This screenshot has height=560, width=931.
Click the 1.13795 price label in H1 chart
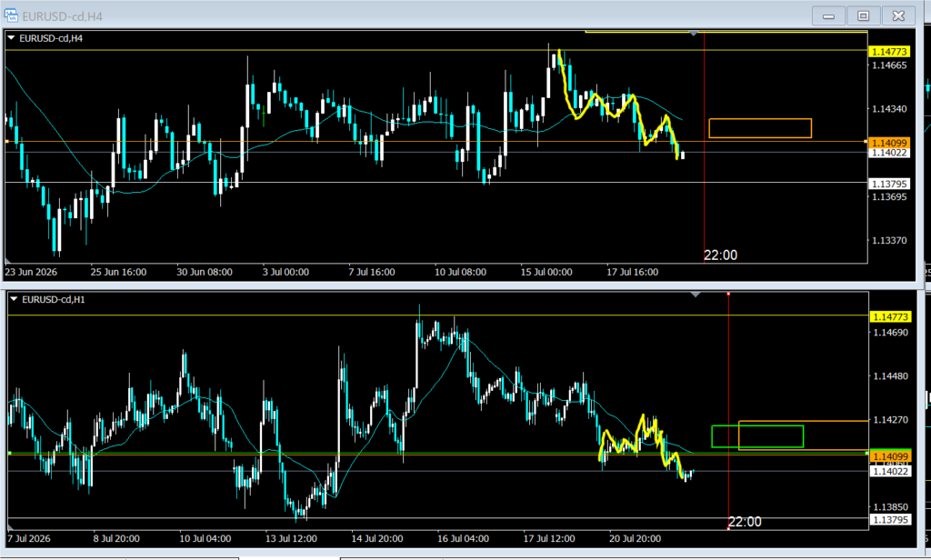[890, 520]
